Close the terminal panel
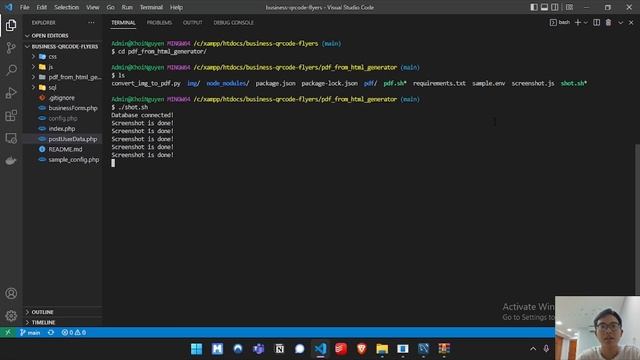 [x=631, y=22]
